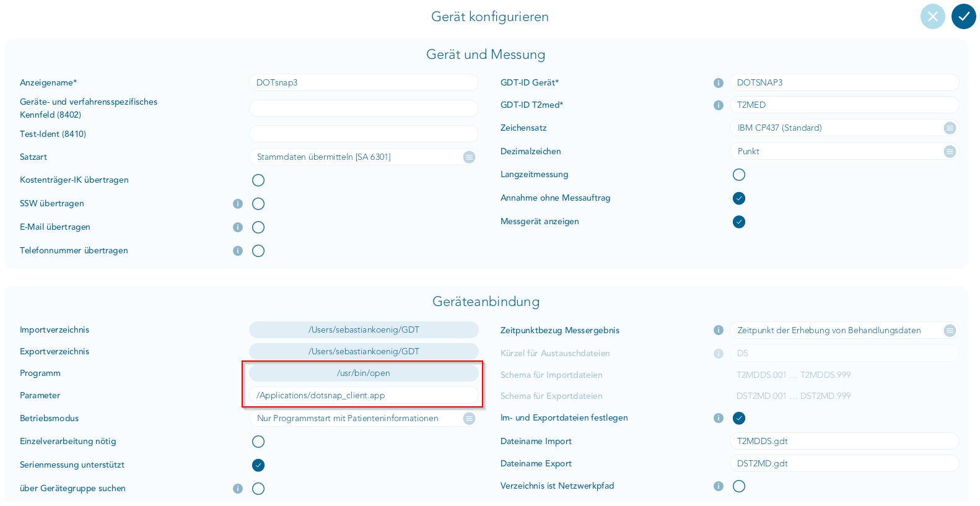Choose program via /usr/bin/open button
980x506 pixels.
pyautogui.click(x=364, y=373)
